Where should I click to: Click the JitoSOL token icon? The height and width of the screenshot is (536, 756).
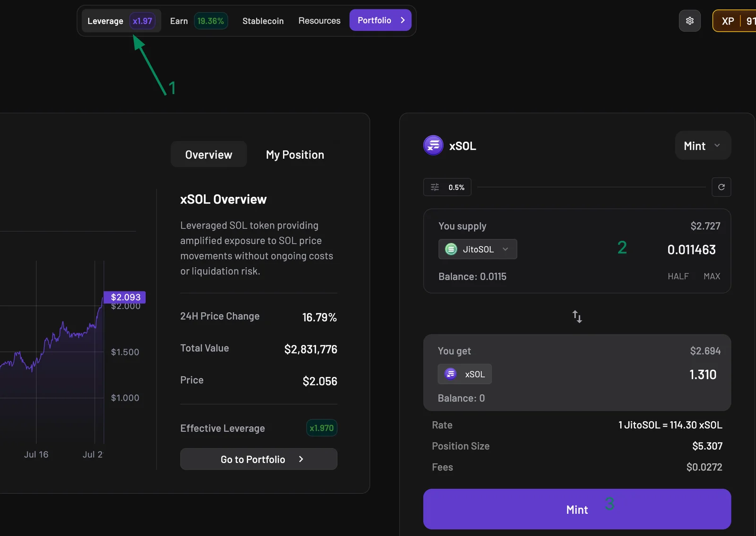451,249
